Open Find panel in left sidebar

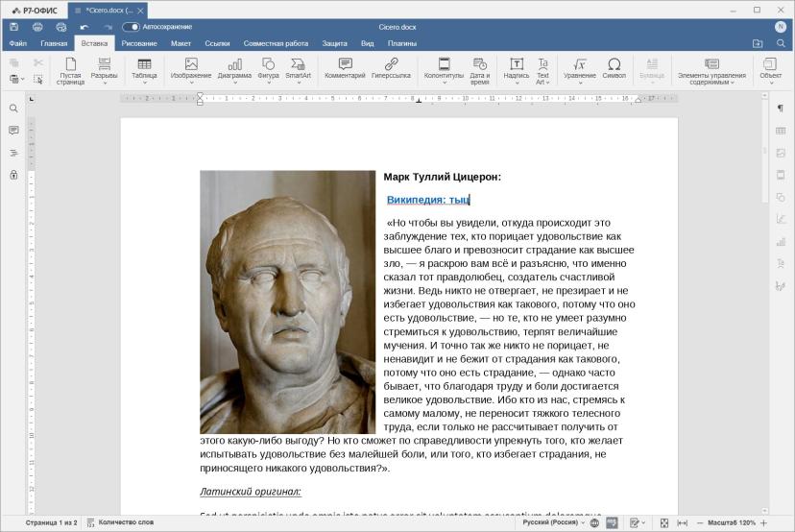click(13, 109)
